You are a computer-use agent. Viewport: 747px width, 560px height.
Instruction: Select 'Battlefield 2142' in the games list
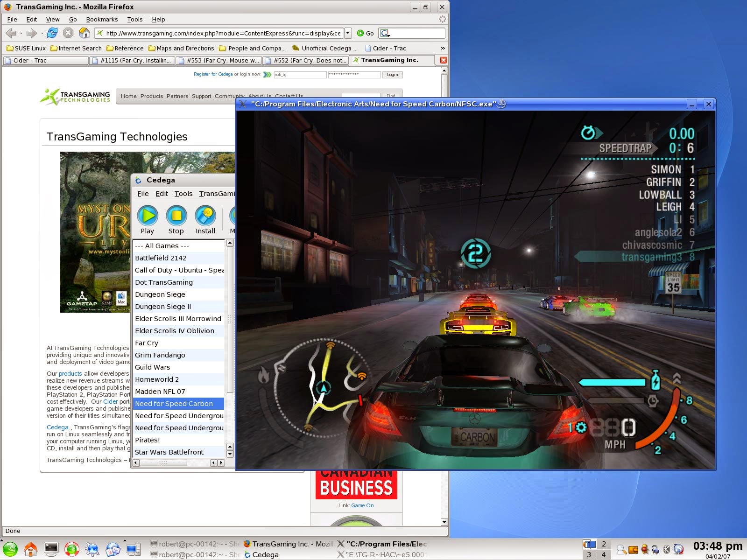click(x=179, y=258)
